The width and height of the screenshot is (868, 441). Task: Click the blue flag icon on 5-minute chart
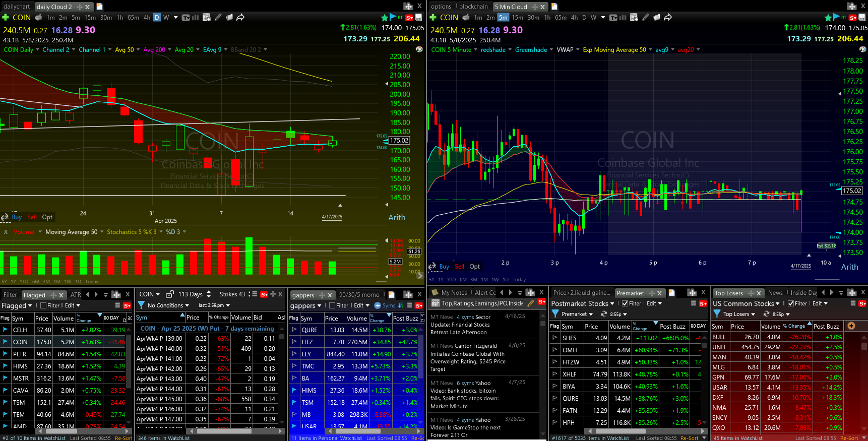[837, 18]
